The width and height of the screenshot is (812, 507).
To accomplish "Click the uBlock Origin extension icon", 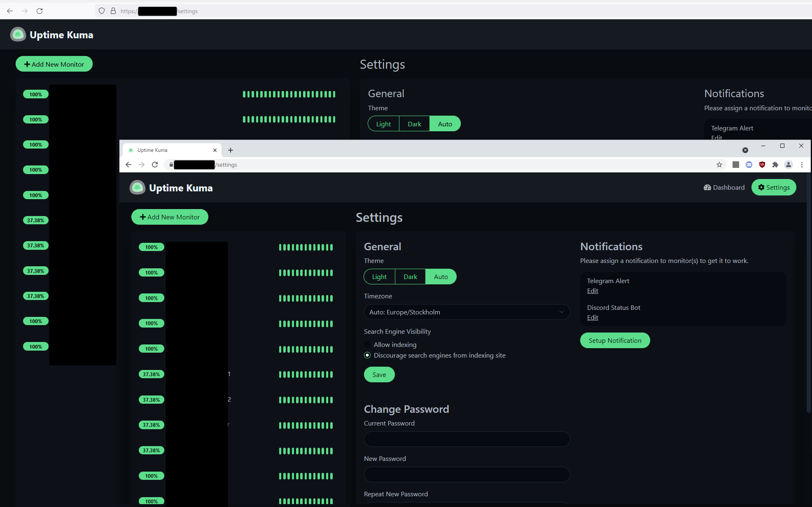I will click(762, 165).
